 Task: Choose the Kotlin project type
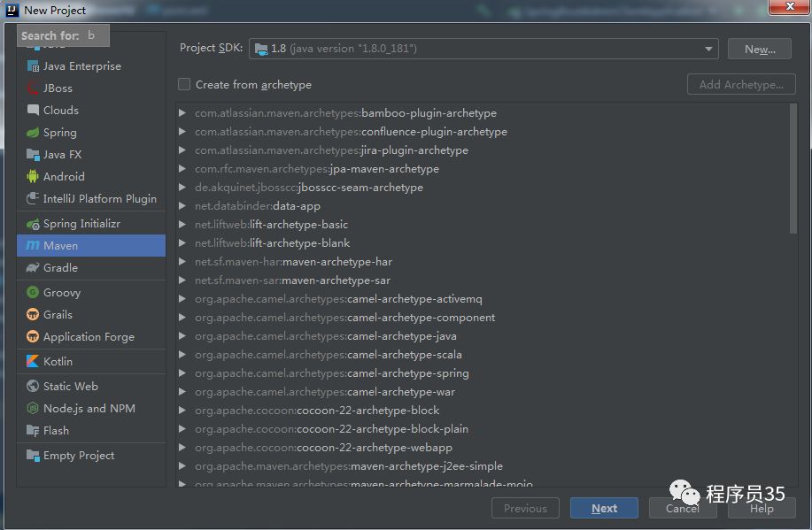click(x=91, y=361)
